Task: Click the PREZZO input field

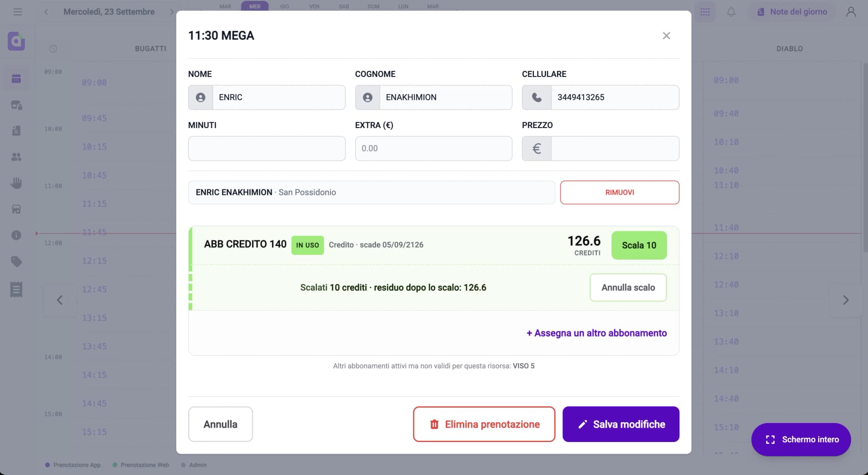Action: [x=600, y=148]
